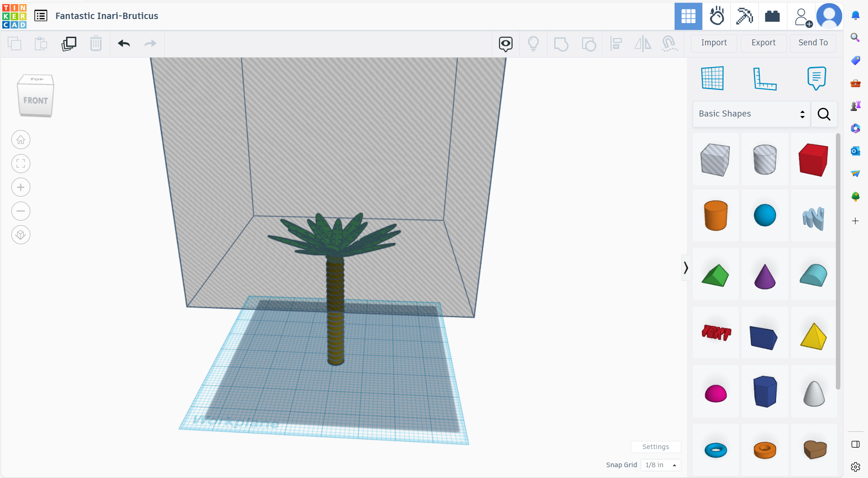This screenshot has height=478, width=868.
Task: Pick the blue Torus shape
Action: pyautogui.click(x=716, y=450)
